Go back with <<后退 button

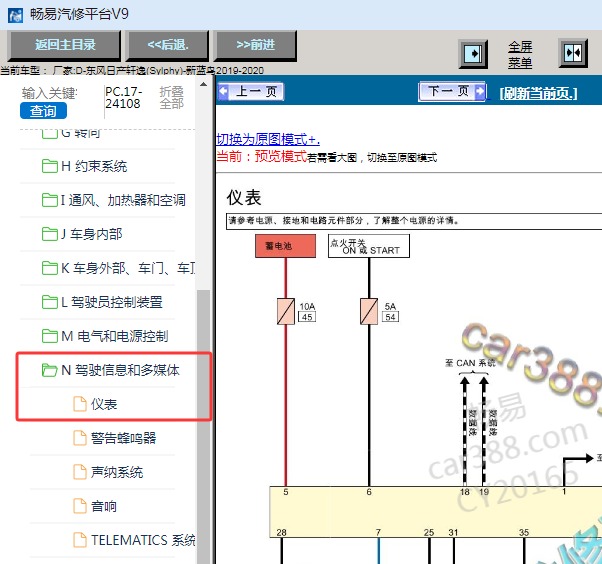[168, 45]
